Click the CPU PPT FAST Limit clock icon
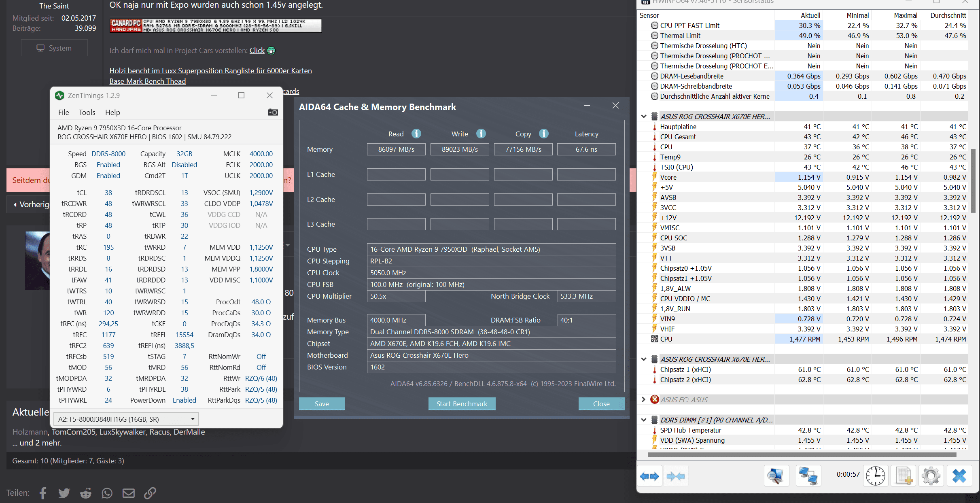 click(x=654, y=25)
